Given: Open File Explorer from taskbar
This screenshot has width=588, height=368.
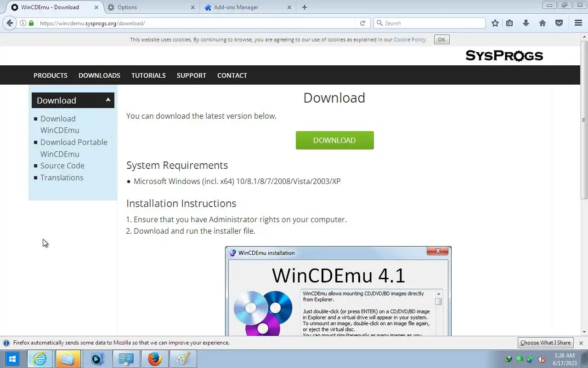Looking at the screenshot, I should 68,359.
